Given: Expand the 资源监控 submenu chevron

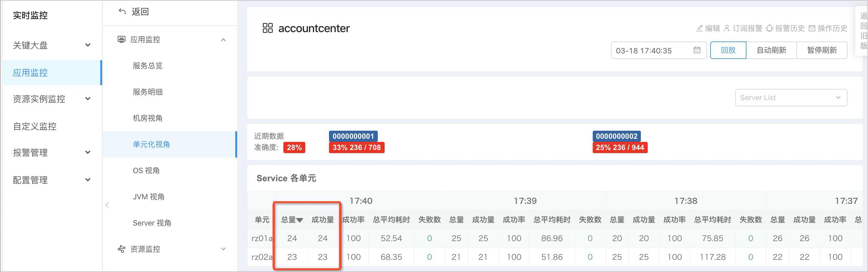Looking at the screenshot, I should 223,249.
